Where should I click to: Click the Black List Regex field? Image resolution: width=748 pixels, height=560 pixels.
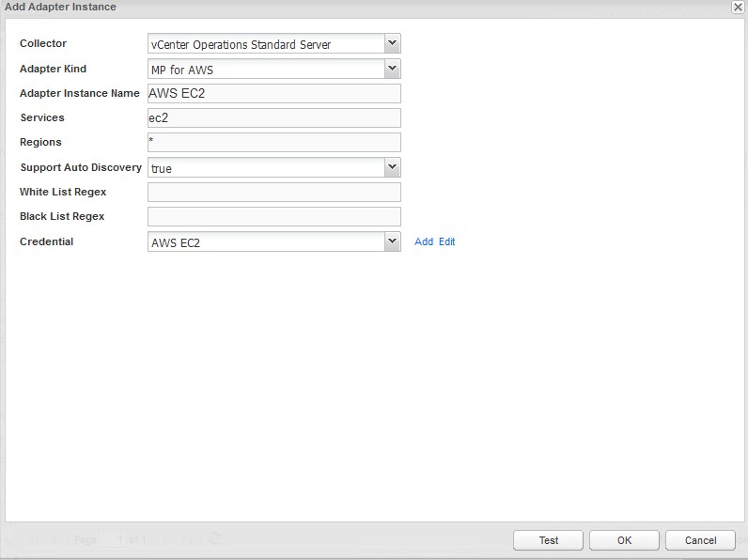[273, 216]
